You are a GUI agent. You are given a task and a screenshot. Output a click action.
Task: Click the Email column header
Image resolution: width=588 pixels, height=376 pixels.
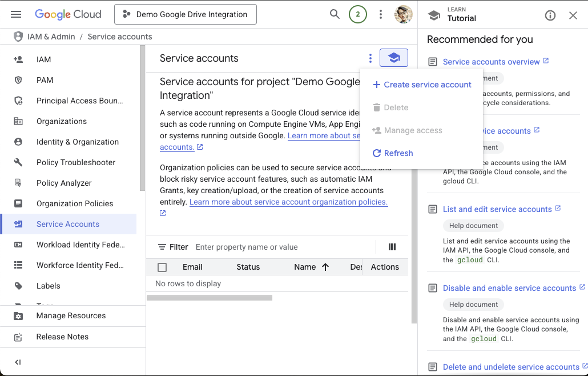coord(192,267)
